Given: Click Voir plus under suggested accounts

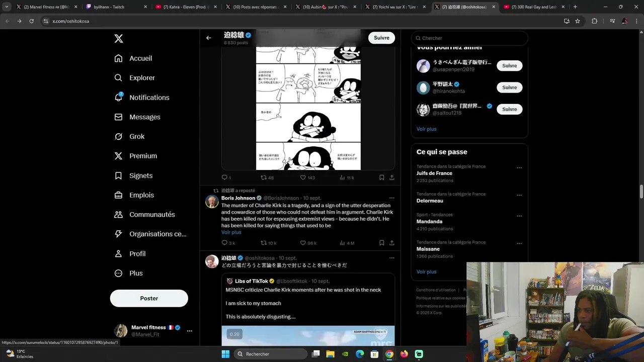Looking at the screenshot, I should [426, 129].
